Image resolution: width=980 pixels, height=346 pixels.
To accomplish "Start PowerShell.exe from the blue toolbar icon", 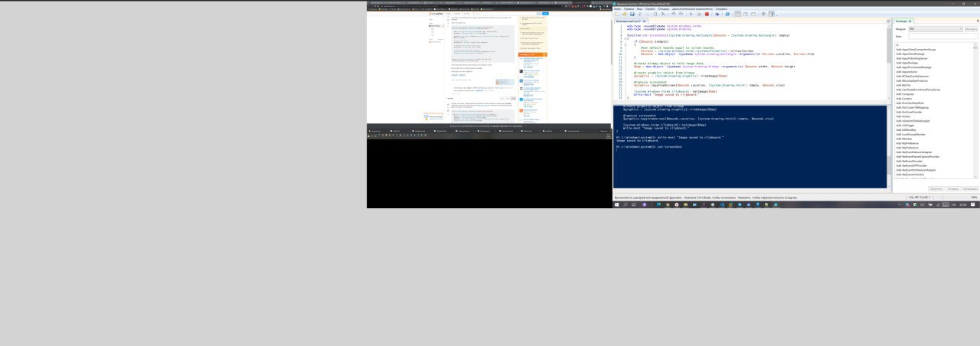I will tap(727, 14).
